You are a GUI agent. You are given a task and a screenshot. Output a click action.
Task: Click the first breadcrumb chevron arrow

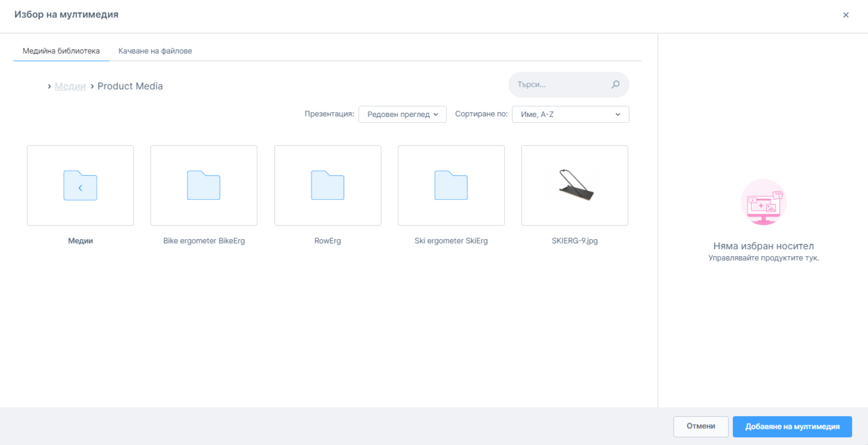point(49,86)
